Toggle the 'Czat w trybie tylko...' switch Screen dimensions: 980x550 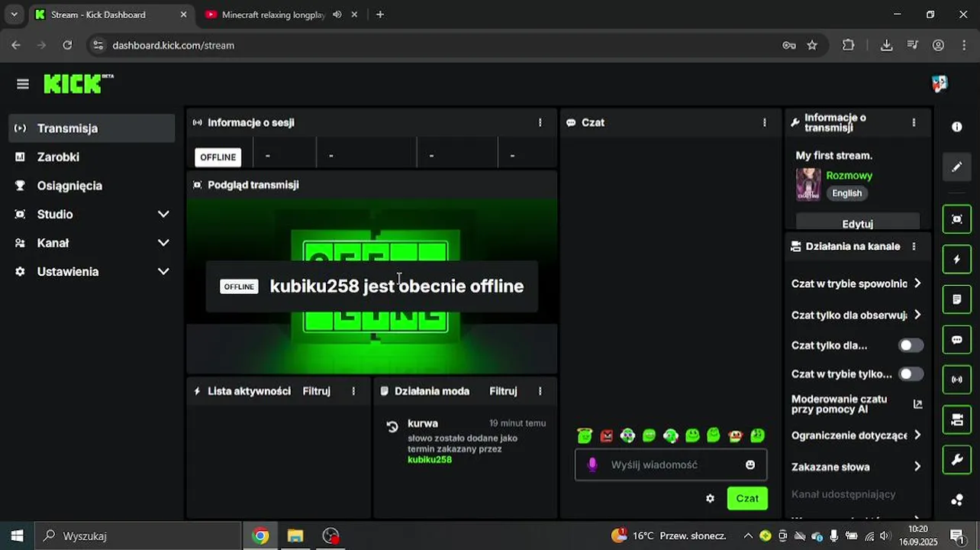(x=911, y=374)
